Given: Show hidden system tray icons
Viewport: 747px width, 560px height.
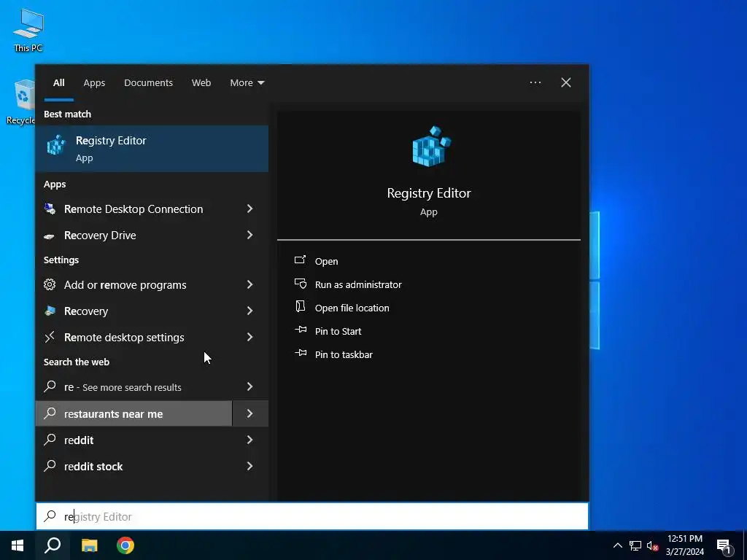Looking at the screenshot, I should coord(617,545).
